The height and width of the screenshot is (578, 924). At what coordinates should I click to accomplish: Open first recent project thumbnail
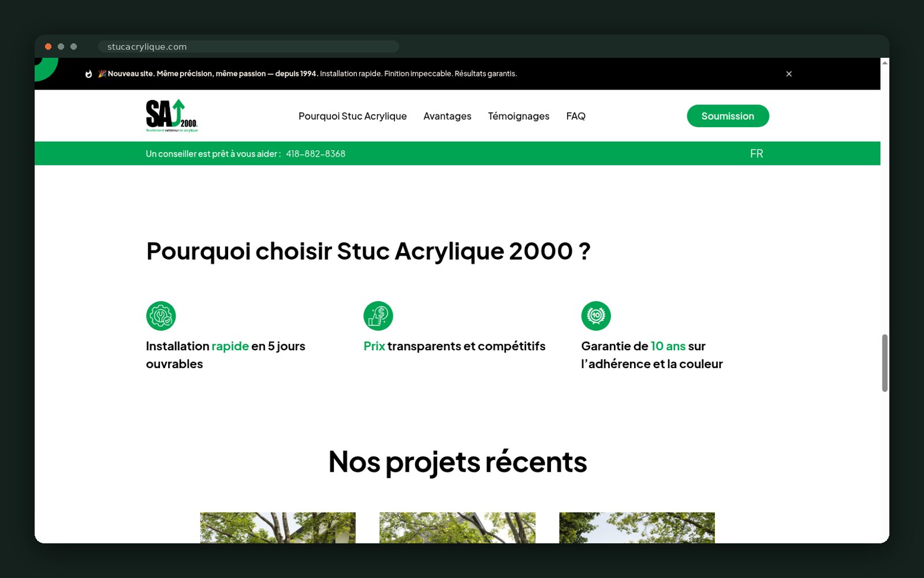click(278, 528)
